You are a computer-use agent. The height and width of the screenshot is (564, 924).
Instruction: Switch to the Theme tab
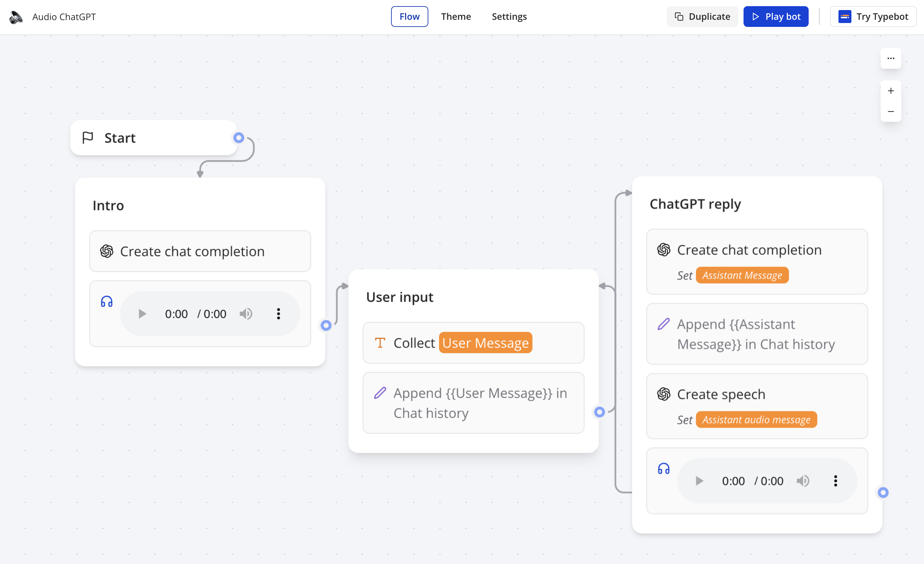click(x=456, y=17)
